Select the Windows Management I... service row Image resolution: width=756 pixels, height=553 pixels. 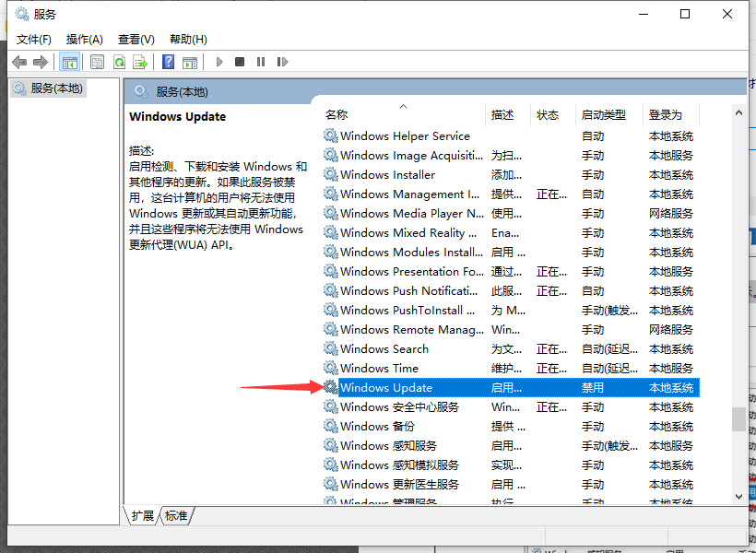point(511,194)
